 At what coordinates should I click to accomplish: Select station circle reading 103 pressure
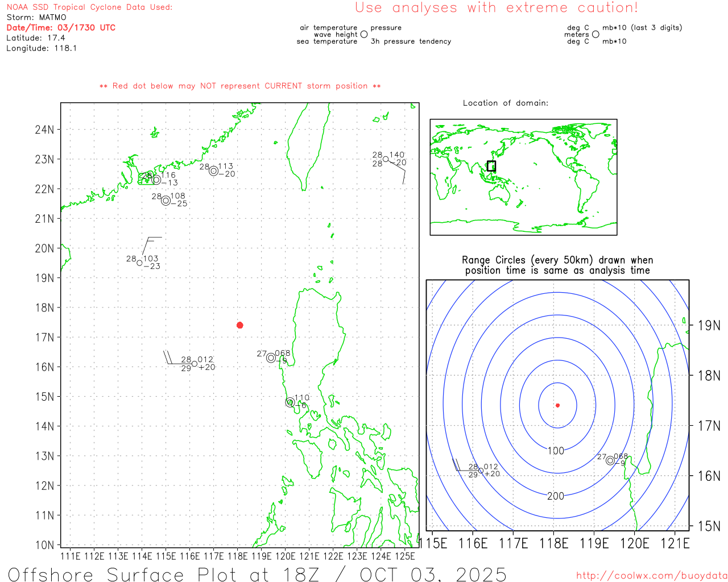(140, 263)
